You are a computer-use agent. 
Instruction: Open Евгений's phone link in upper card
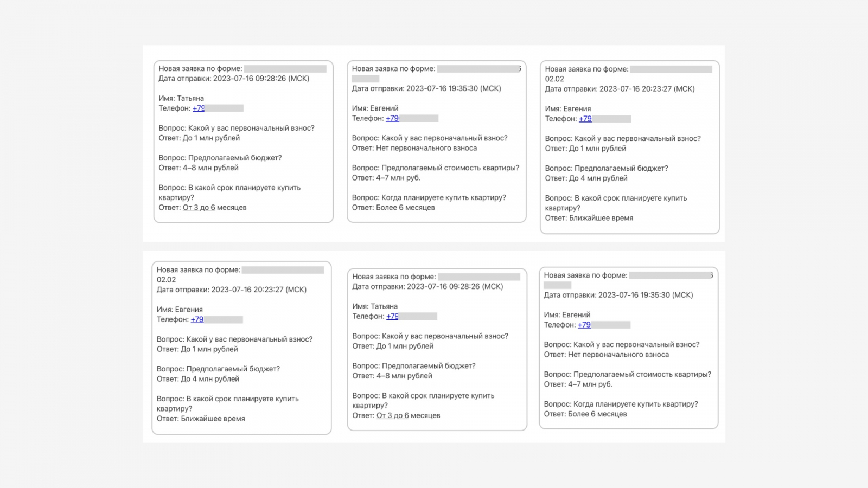(392, 118)
